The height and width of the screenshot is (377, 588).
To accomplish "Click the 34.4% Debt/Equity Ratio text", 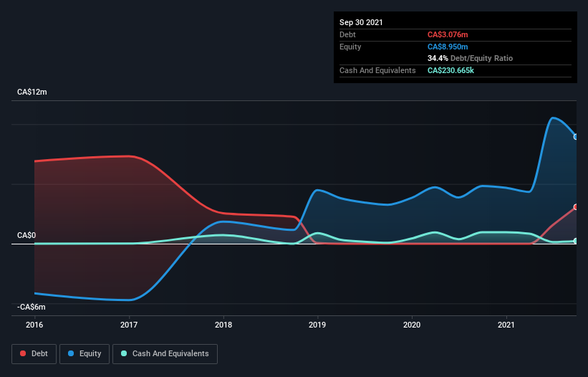I will 471,59.
